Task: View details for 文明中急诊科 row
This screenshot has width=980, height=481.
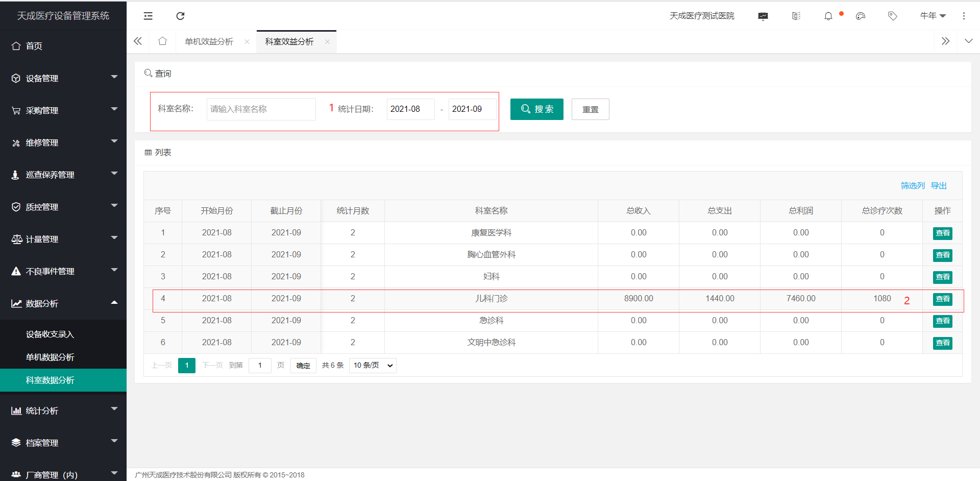Action: (943, 343)
